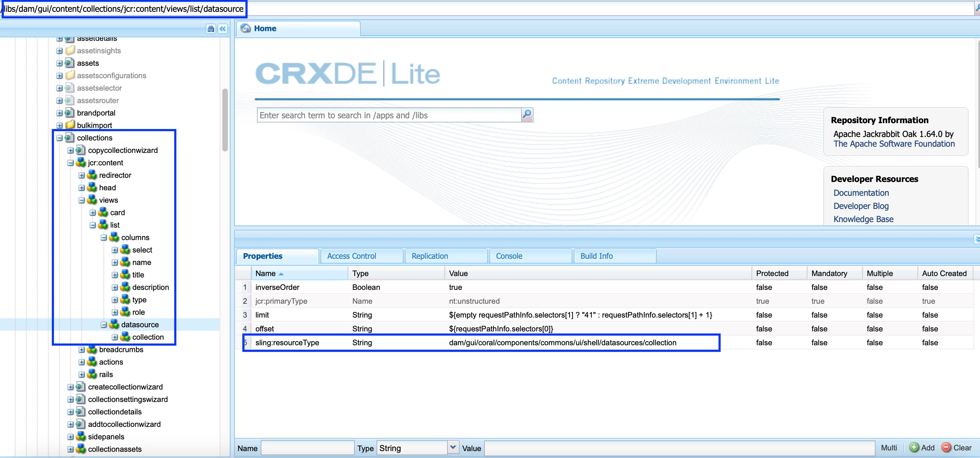Click the bulkimport folder icon
The width and height of the screenshot is (980, 458).
coord(69,125)
